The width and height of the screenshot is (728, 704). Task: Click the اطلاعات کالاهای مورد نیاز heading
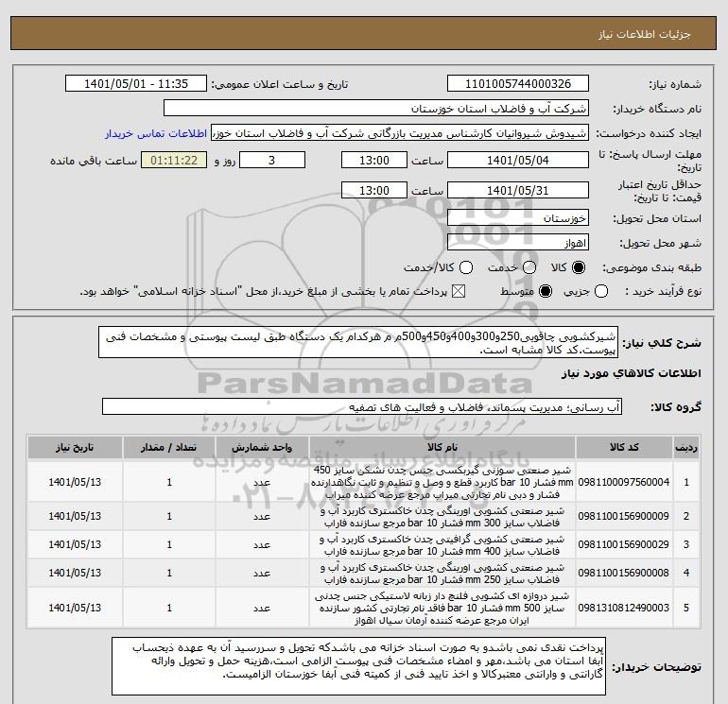(632, 374)
